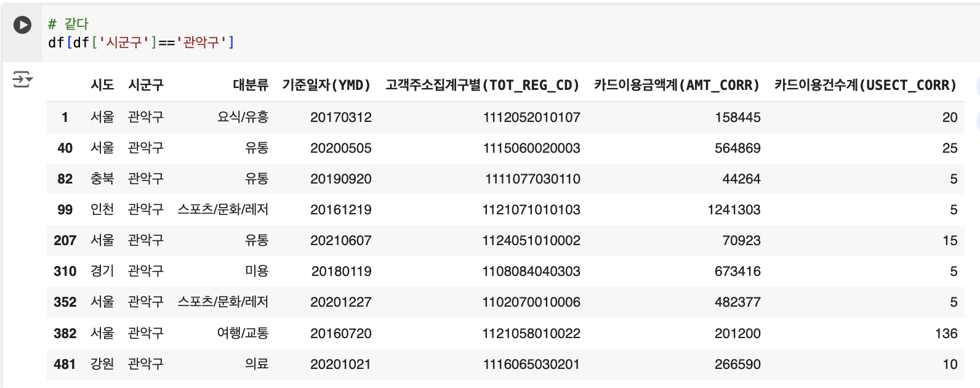980x388 pixels.
Task: Click row index 1
Action: coord(65,117)
